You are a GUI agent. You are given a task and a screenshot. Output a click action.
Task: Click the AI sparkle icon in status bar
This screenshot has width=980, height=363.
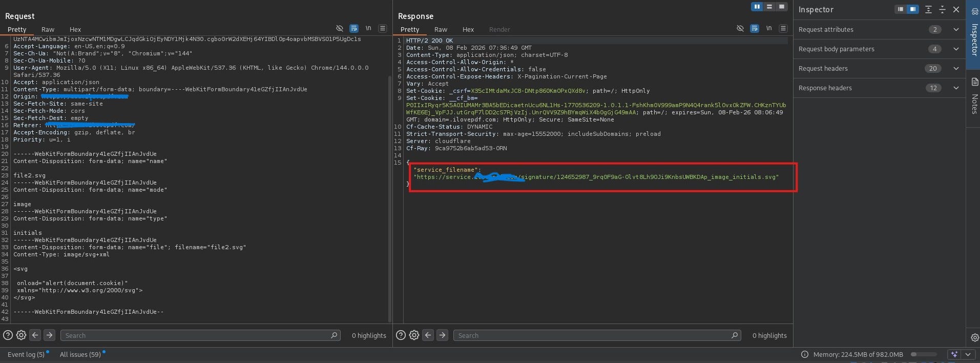coord(954,354)
